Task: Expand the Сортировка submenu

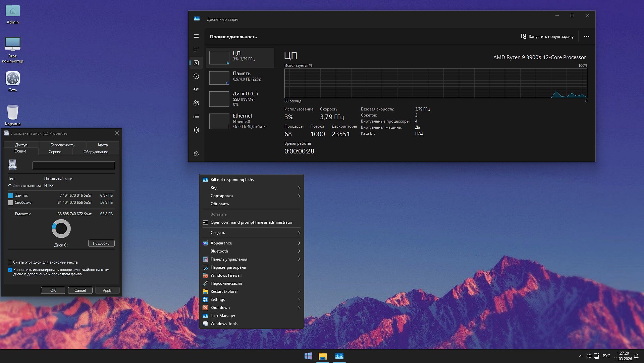Action: click(252, 196)
